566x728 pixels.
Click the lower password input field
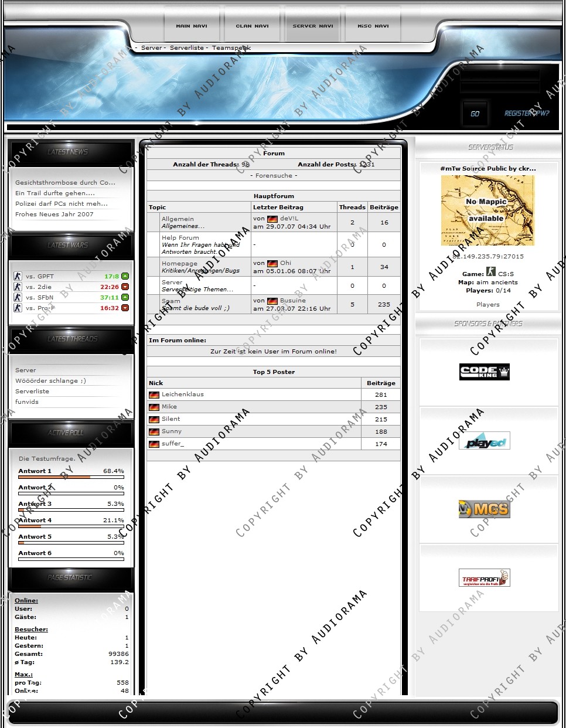click(x=500, y=87)
